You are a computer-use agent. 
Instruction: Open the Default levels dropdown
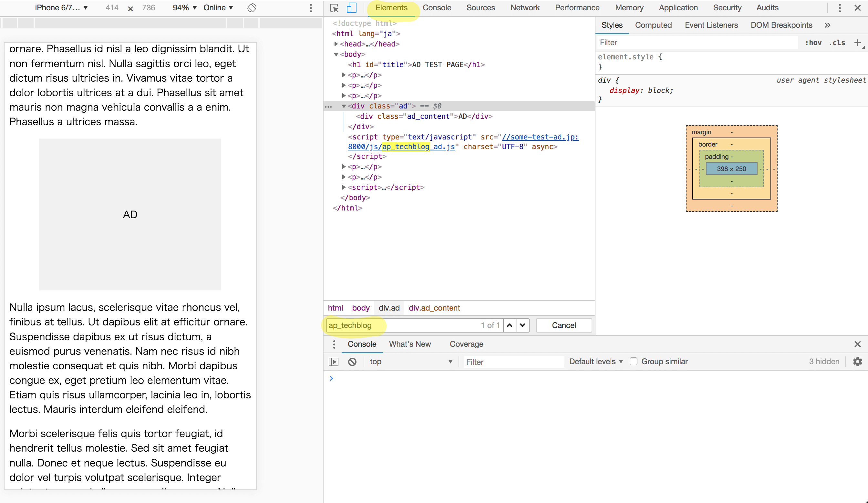tap(596, 362)
